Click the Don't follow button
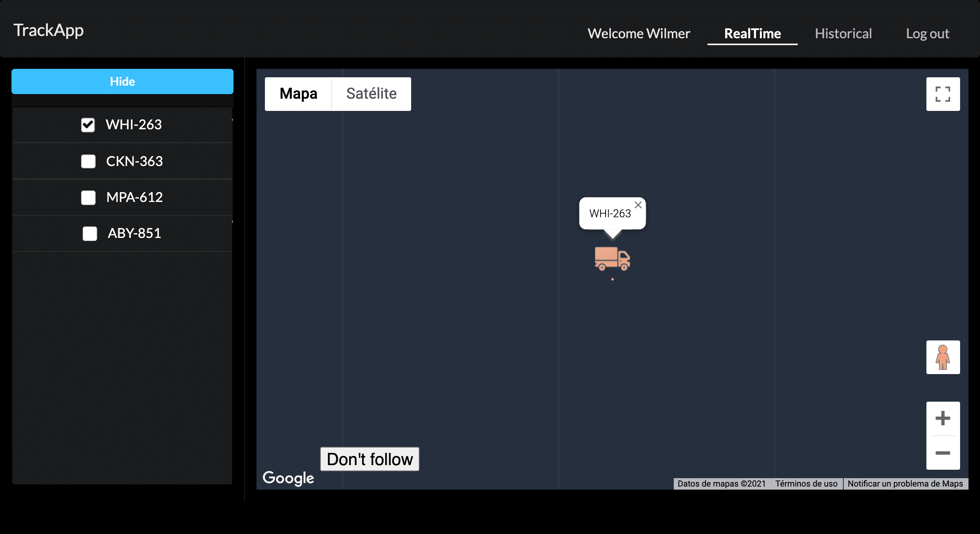Viewport: 980px width, 534px height. point(369,459)
